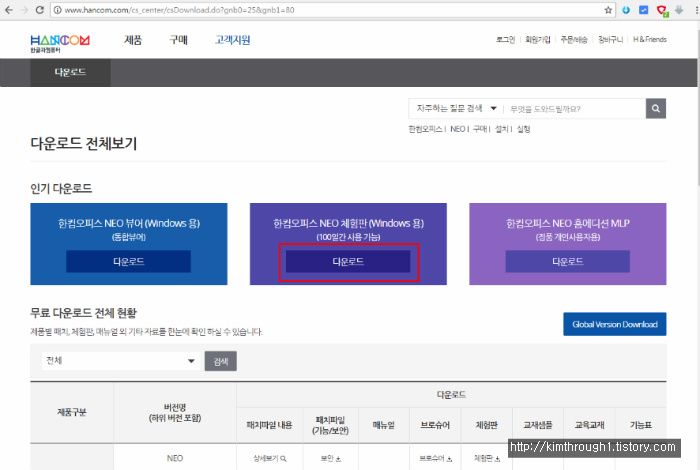Click 브로슈어 download in NEO row
Viewport: 700px width, 470px height.
point(435,458)
